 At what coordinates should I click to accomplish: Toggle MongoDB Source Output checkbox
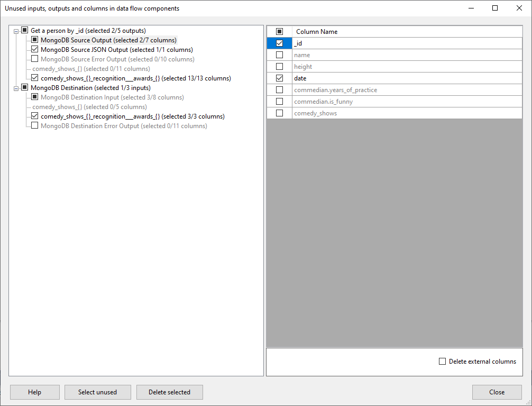click(34, 40)
